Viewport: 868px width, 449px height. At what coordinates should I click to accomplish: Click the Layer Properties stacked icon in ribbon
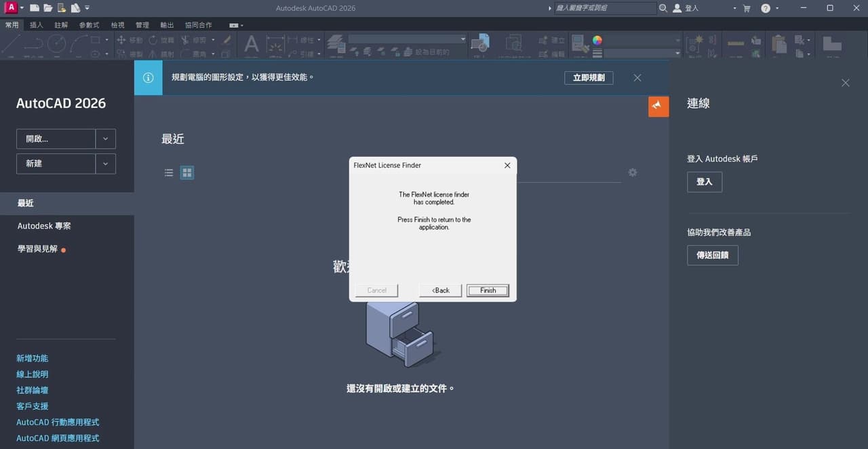tap(336, 44)
